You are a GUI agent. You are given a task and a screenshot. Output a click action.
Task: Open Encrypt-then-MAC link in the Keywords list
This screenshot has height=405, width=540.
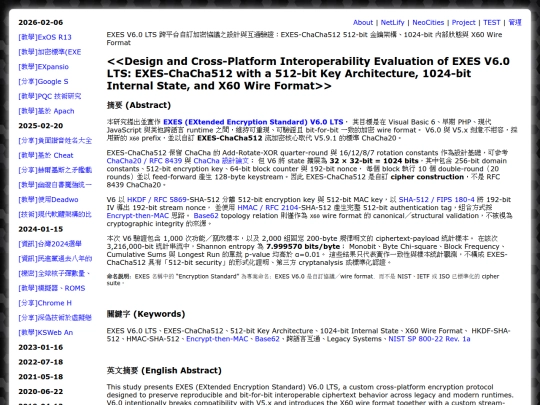click(217, 339)
